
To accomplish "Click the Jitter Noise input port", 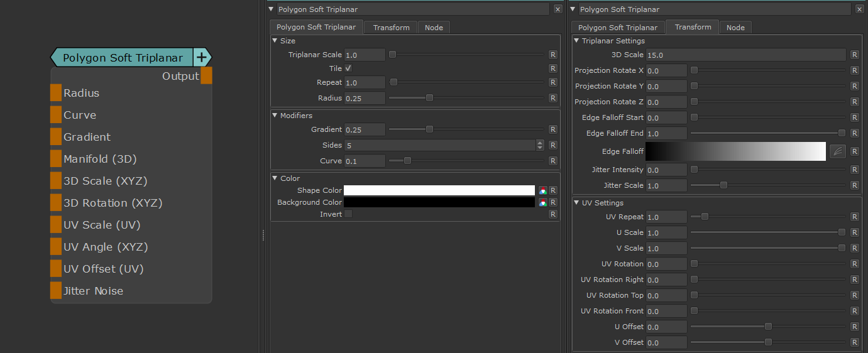I will [x=56, y=291].
